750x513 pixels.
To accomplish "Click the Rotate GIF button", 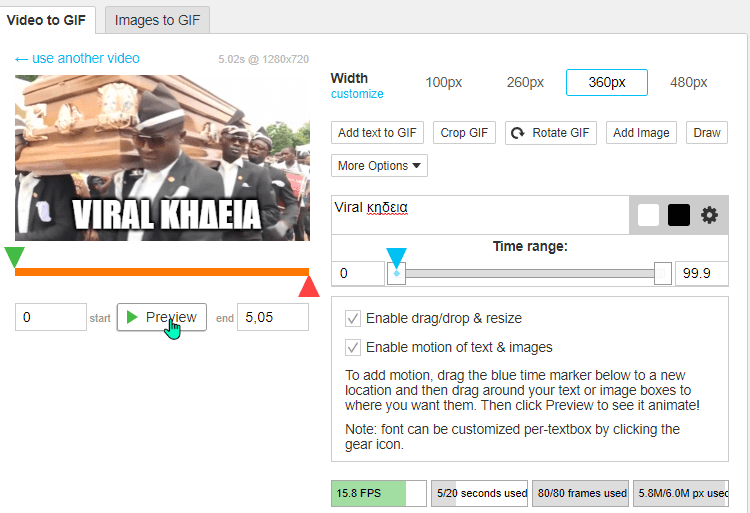I will pyautogui.click(x=551, y=132).
